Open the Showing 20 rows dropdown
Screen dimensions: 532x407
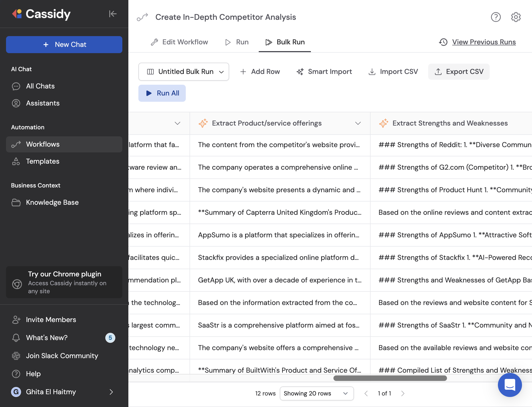tap(317, 393)
